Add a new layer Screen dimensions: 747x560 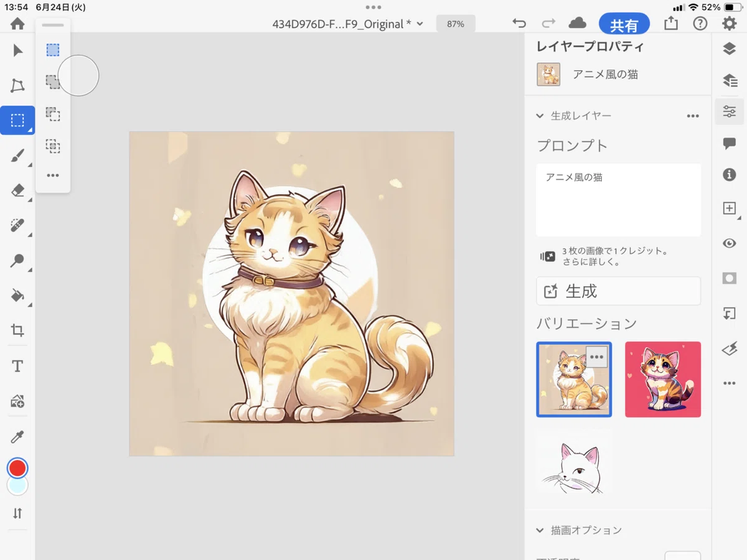(x=730, y=208)
